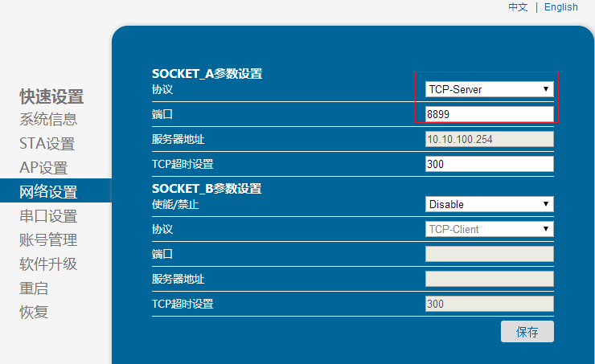Open 快速设置 in the sidebar
Image resolution: width=595 pixels, height=364 pixels.
point(51,97)
